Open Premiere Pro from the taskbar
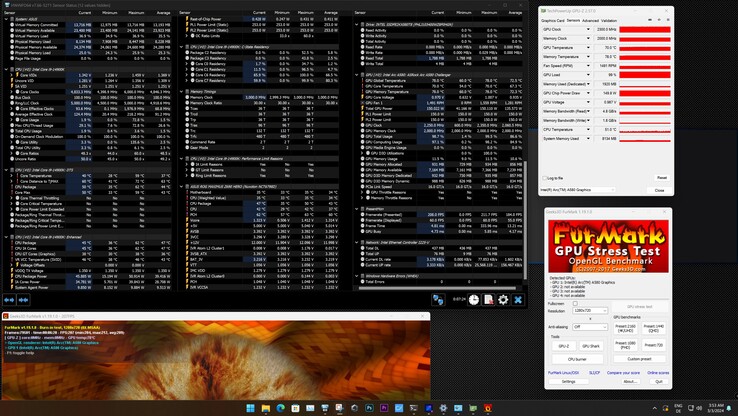Viewport: 738px width, 416px height. (x=384, y=408)
